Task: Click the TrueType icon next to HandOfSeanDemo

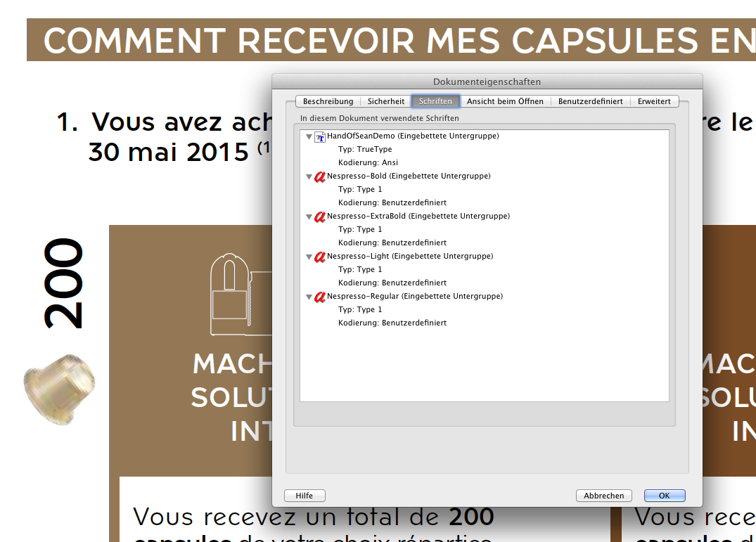Action: click(320, 137)
